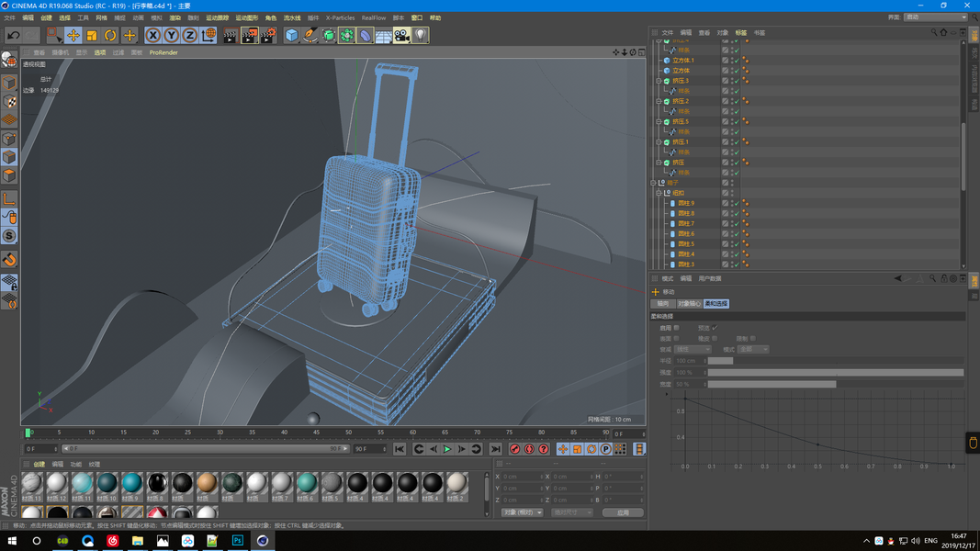Viewport: 980px width, 551px height.
Task: Adjust the 宽度 width slider
Action: click(836, 384)
